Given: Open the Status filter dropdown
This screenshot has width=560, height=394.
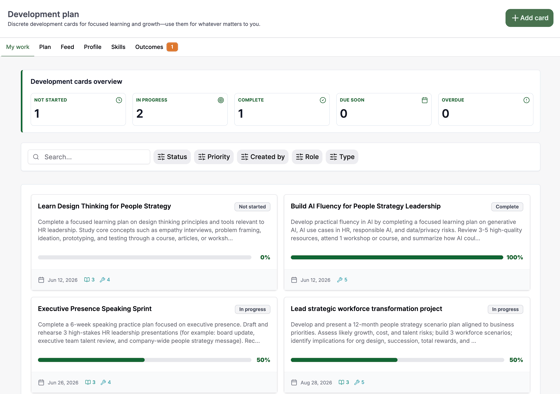Looking at the screenshot, I should coord(172,157).
